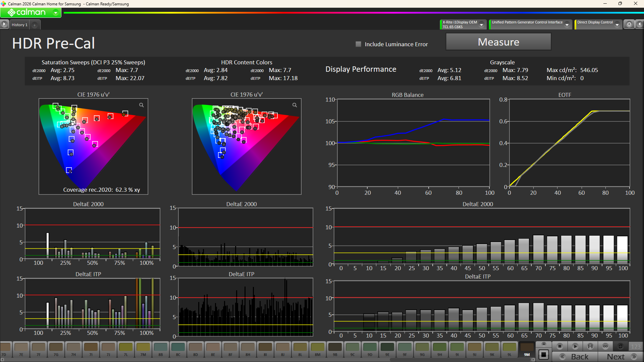644x362 pixels.
Task: Click magnifier on HDR Content Colors CIE chart
Action: coord(294,105)
